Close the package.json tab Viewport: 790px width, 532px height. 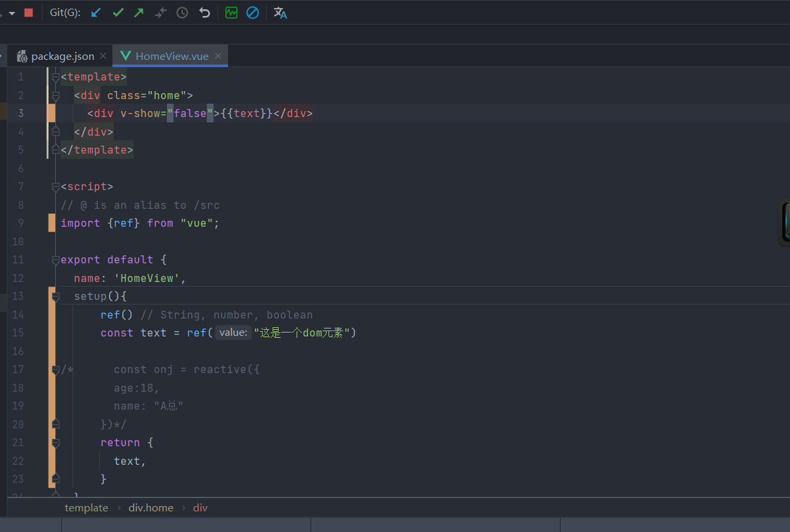click(x=103, y=56)
